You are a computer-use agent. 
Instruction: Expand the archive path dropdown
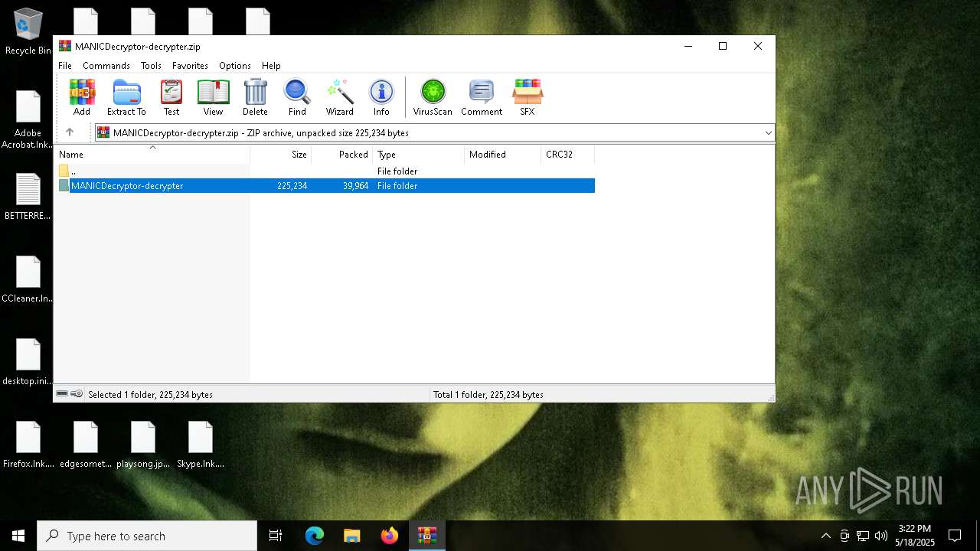coord(768,133)
